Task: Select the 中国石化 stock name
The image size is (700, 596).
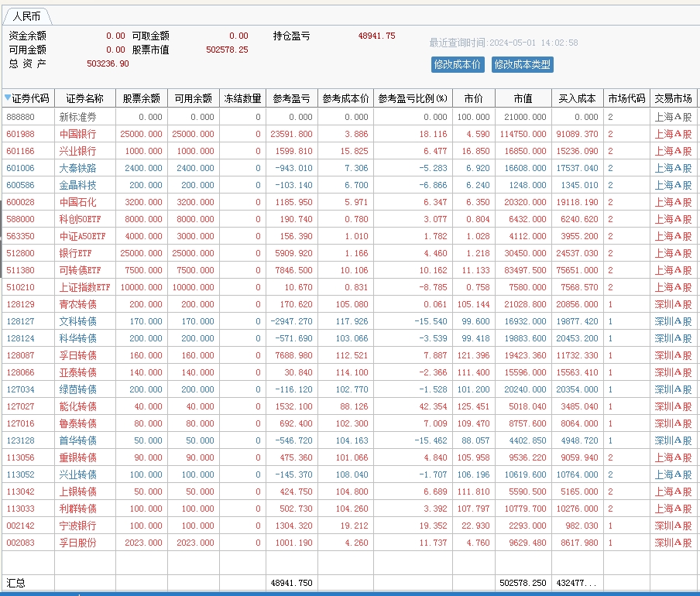Action: click(x=77, y=202)
